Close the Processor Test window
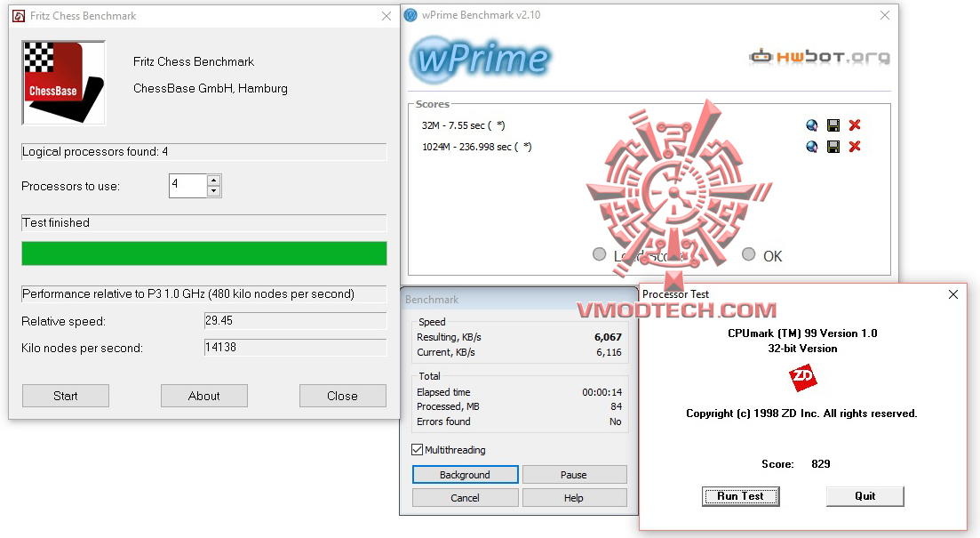 953,294
